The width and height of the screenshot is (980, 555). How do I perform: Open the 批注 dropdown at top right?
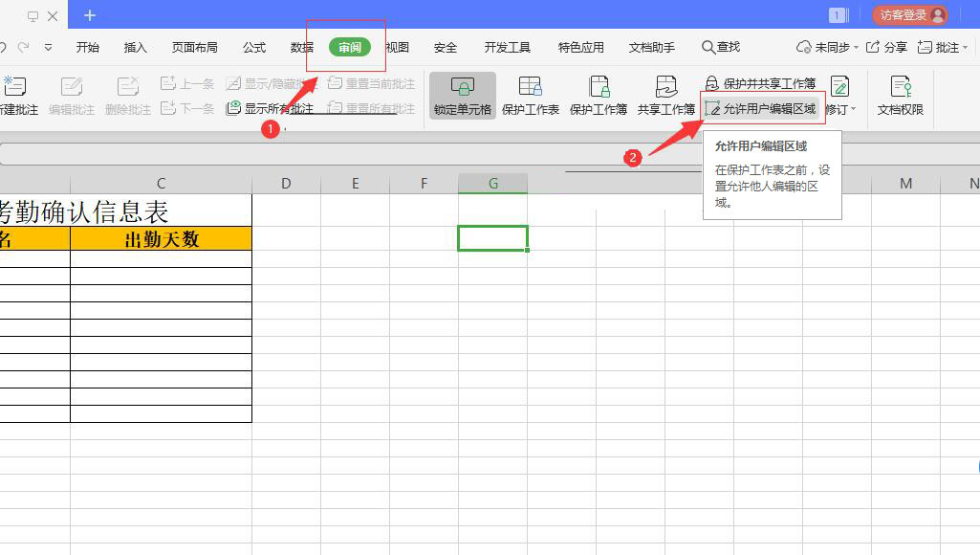click(943, 47)
